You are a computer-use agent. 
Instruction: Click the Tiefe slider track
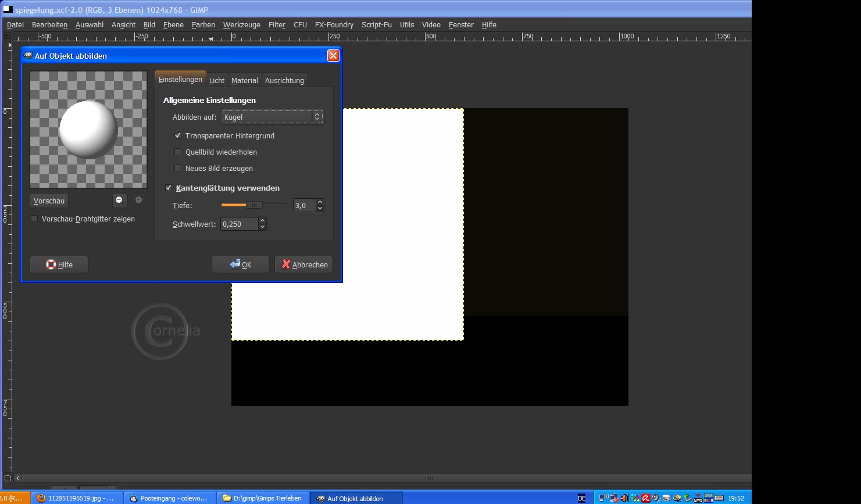click(x=254, y=205)
